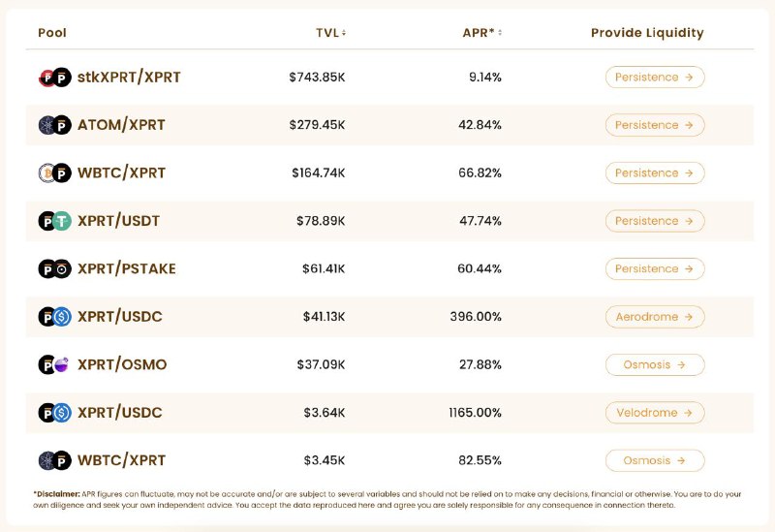Click the XPRT/USDT pool token icons
This screenshot has height=532, width=775.
55,221
